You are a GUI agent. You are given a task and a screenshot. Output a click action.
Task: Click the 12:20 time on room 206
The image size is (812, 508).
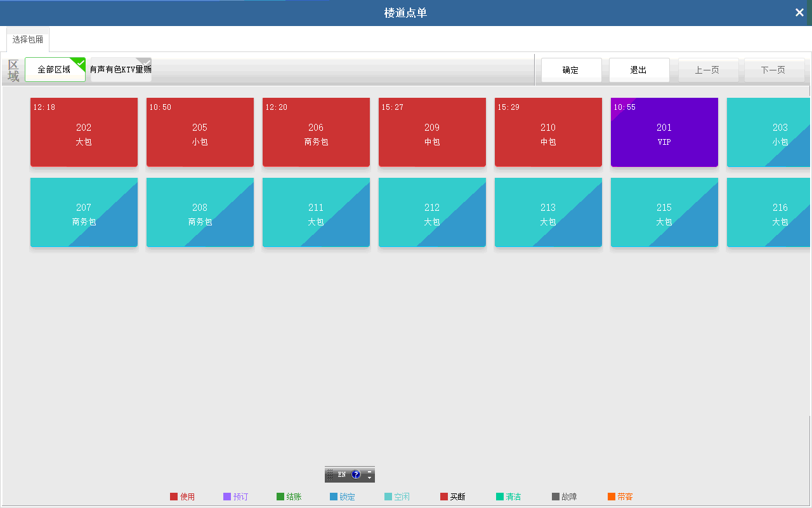pos(277,107)
